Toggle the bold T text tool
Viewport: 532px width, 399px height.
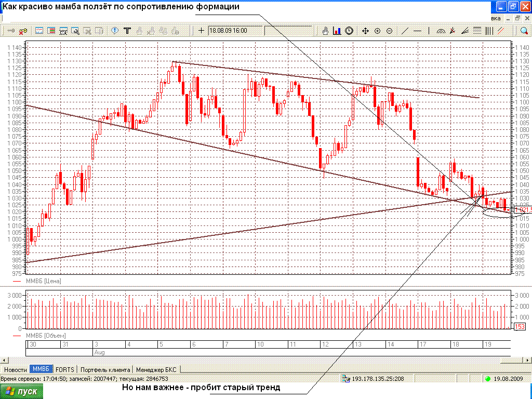click(127, 31)
